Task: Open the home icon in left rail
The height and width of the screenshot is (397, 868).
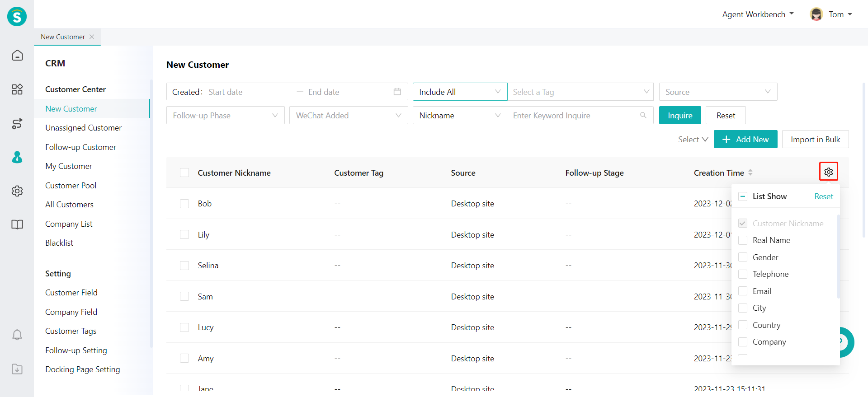Action: pos(17,55)
